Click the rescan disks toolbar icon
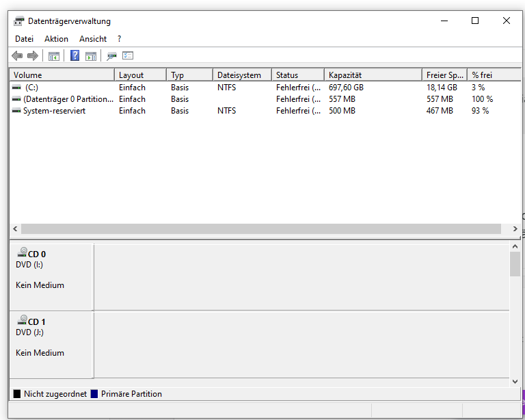This screenshot has height=420, width=525. (x=111, y=56)
